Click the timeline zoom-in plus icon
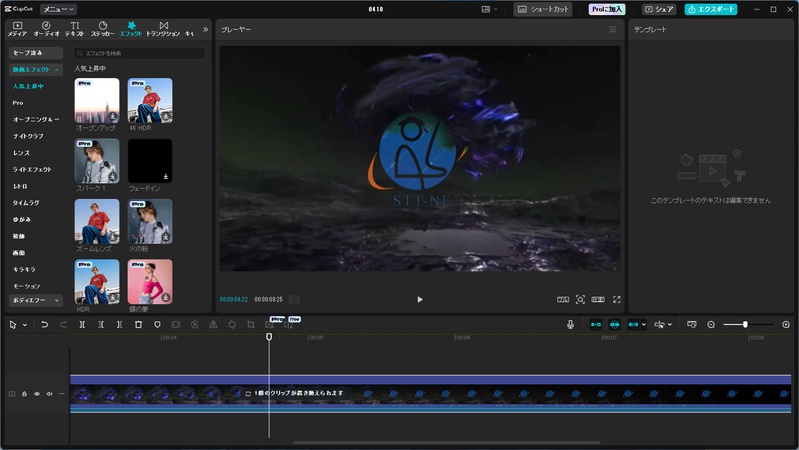The image size is (799, 450). pyautogui.click(x=786, y=325)
